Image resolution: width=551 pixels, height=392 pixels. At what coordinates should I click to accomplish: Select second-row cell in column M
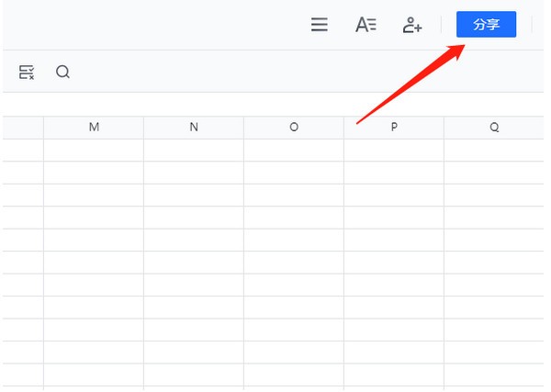94,173
